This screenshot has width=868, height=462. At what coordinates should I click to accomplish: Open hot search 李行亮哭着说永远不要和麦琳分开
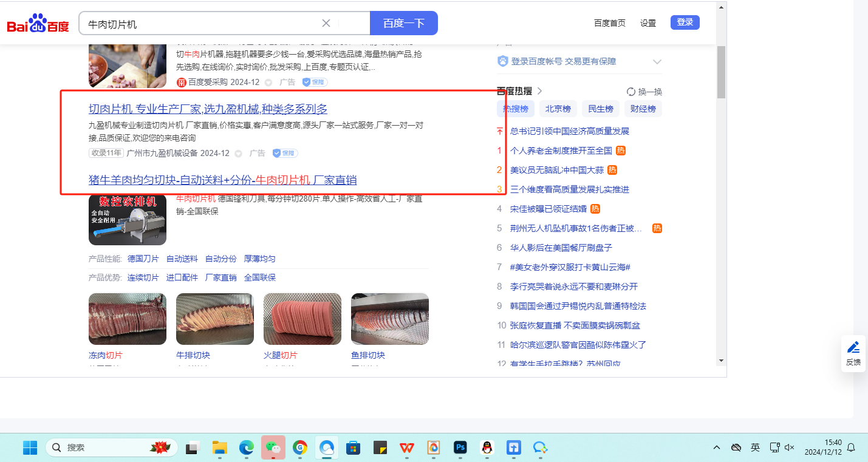tap(574, 287)
